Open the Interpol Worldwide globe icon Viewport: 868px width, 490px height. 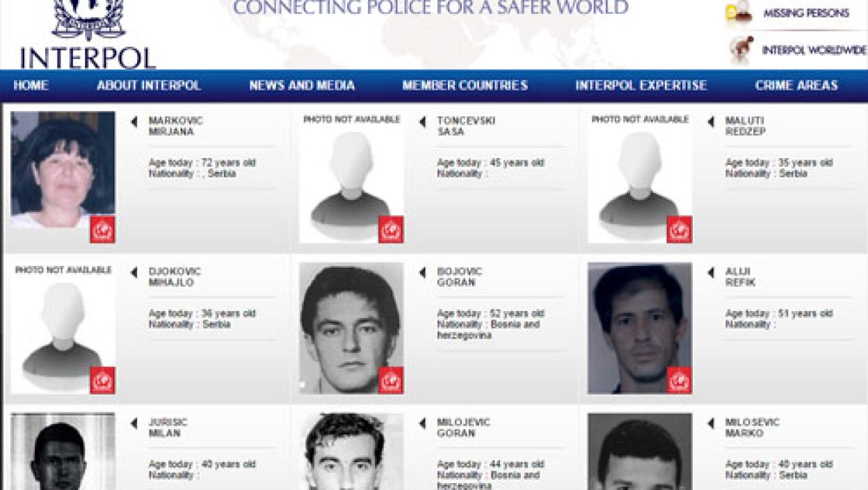(741, 50)
